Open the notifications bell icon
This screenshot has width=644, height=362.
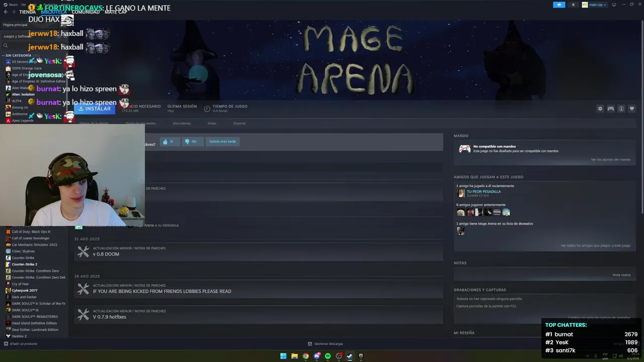click(573, 5)
